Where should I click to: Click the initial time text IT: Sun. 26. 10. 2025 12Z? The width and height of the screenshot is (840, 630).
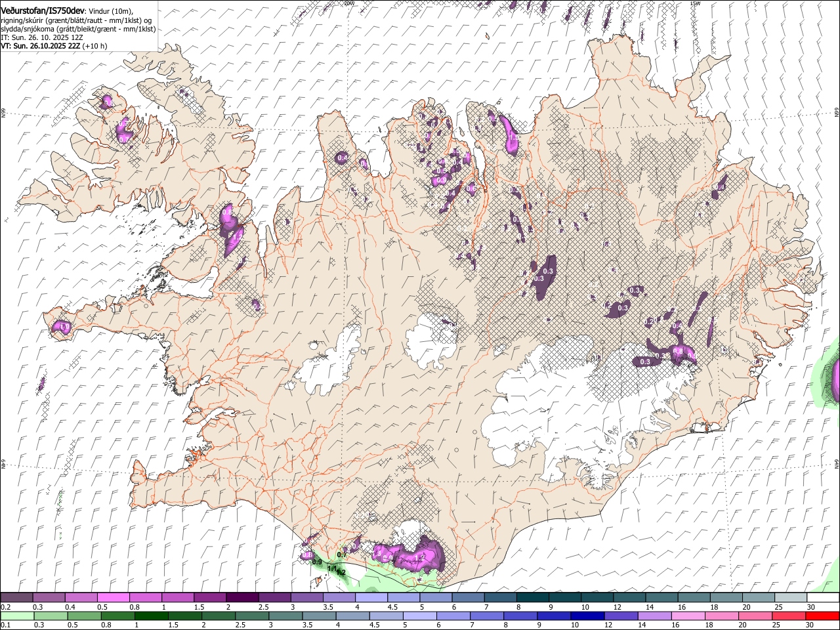click(x=41, y=37)
